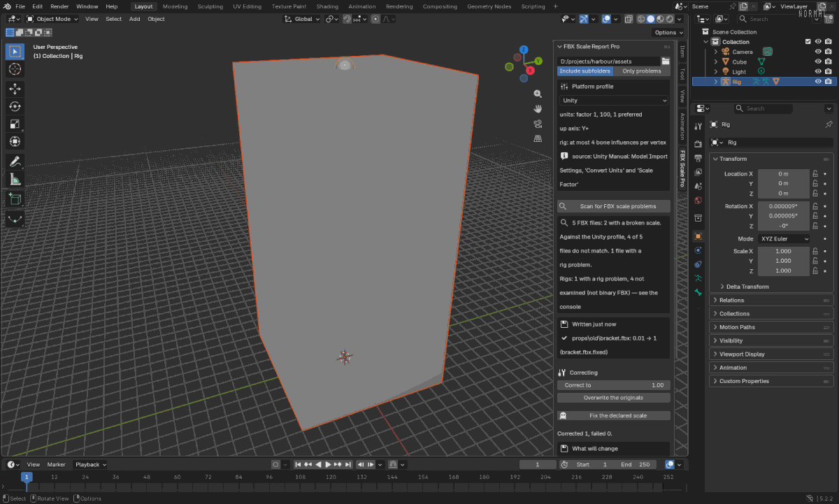839x504 pixels.
Task: Click the Scale X value field
Action: (x=783, y=251)
